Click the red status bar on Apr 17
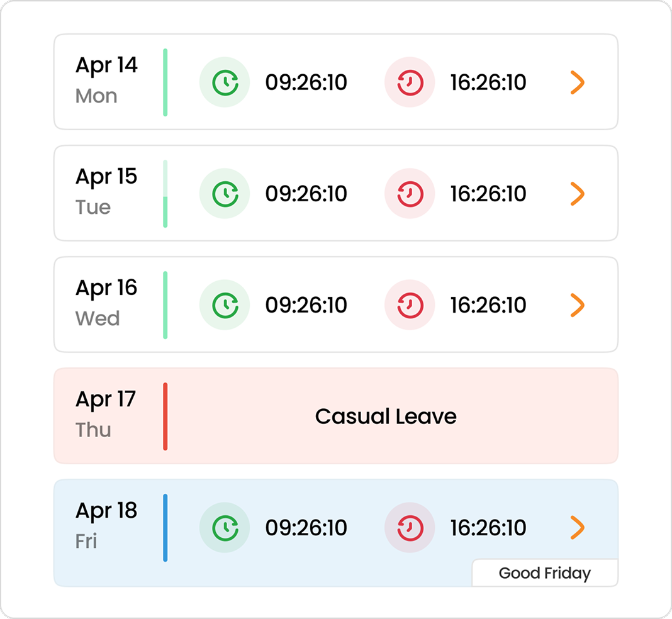 (x=165, y=416)
